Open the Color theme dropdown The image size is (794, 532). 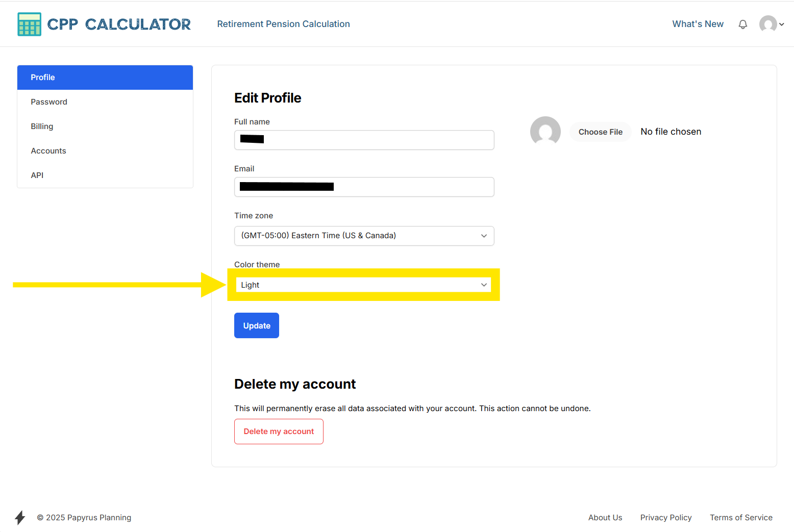tap(364, 285)
